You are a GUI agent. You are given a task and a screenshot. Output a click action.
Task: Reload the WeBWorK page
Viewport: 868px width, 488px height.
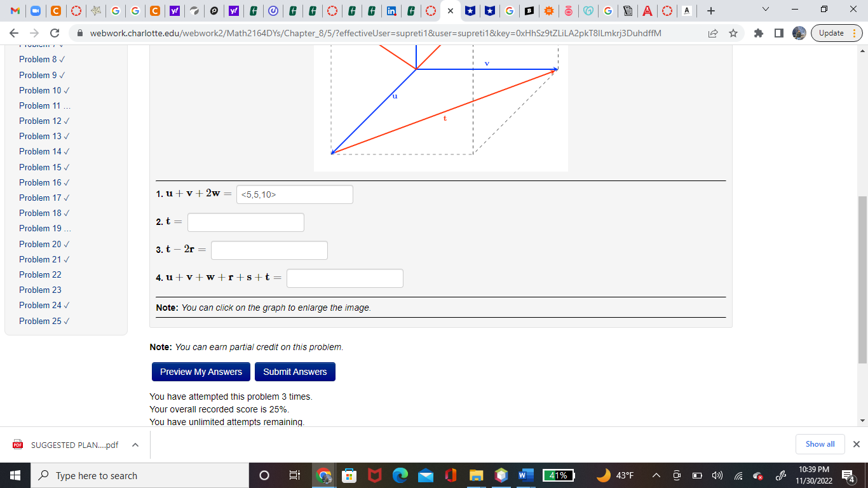point(55,33)
